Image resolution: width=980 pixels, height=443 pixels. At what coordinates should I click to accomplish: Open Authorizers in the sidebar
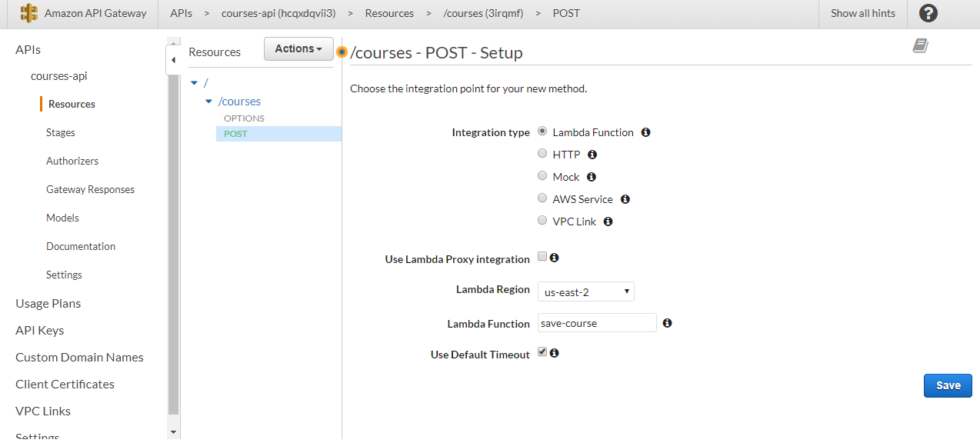click(x=72, y=161)
